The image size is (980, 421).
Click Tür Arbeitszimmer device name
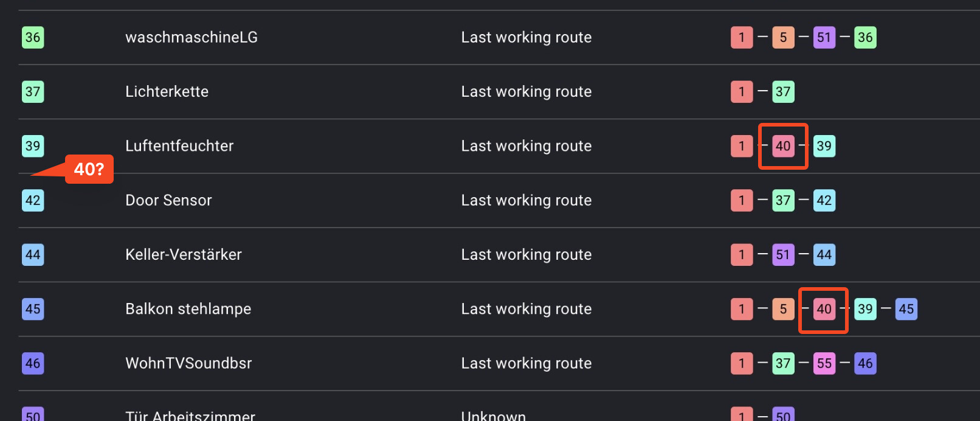point(190,415)
